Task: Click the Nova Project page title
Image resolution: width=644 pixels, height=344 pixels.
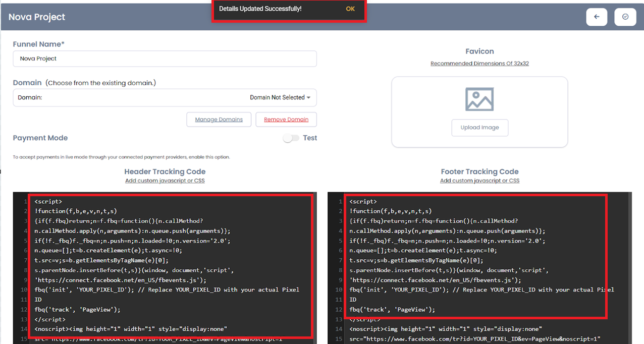Action: 37,17
